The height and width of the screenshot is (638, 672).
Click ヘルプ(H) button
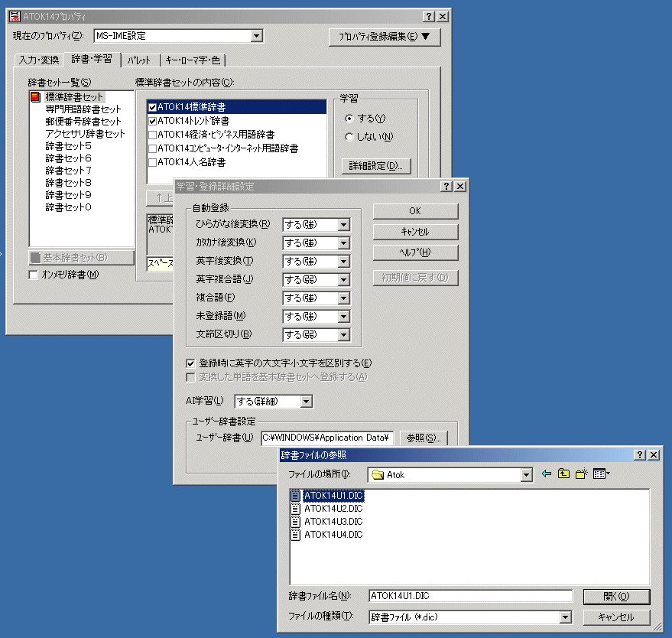[415, 252]
